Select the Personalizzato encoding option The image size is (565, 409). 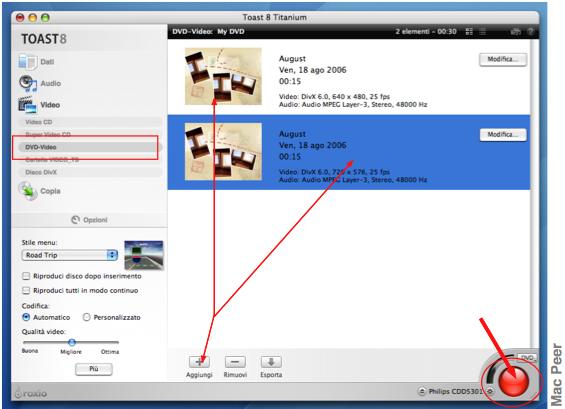tap(86, 317)
